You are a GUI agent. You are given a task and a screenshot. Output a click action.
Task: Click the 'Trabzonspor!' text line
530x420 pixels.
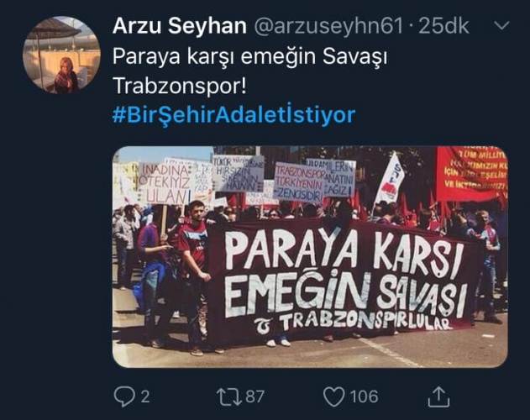[180, 86]
